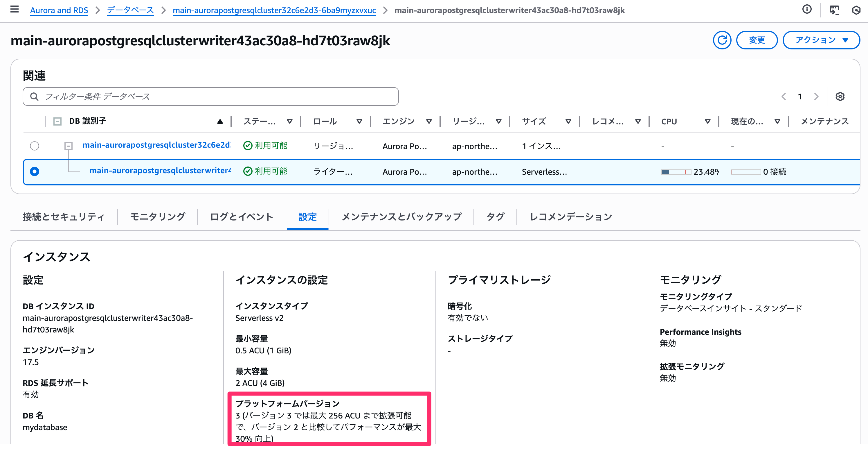Click '0 接続' connections text
Screen dimensions: 868x458
click(775, 172)
